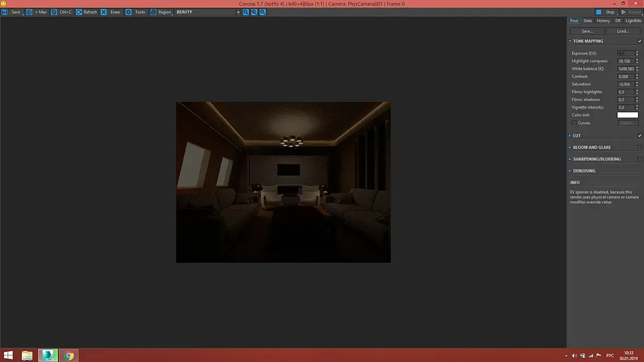Click the volume speaker tray icon
The image size is (644, 362).
click(574, 355)
